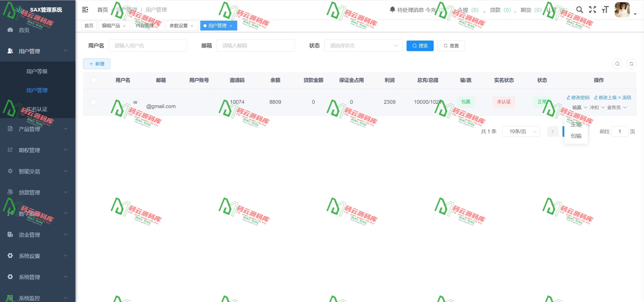Close the 内容管理 tab
This screenshot has height=302, width=644.
[x=158, y=26]
